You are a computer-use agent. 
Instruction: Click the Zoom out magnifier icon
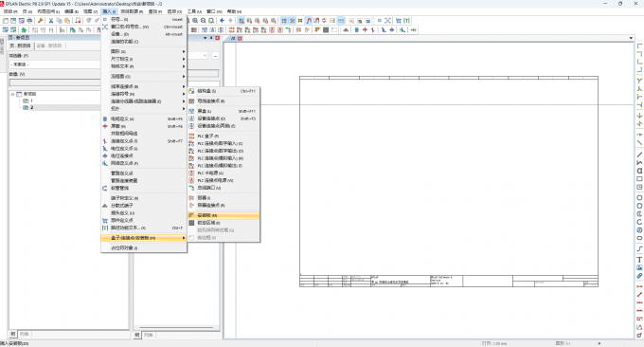[204, 20]
